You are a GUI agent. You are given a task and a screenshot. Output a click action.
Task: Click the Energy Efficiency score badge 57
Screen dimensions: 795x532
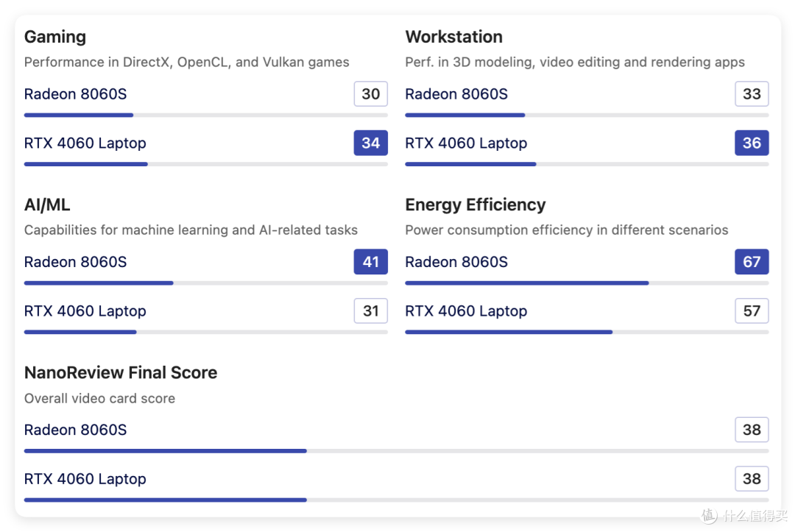(752, 311)
